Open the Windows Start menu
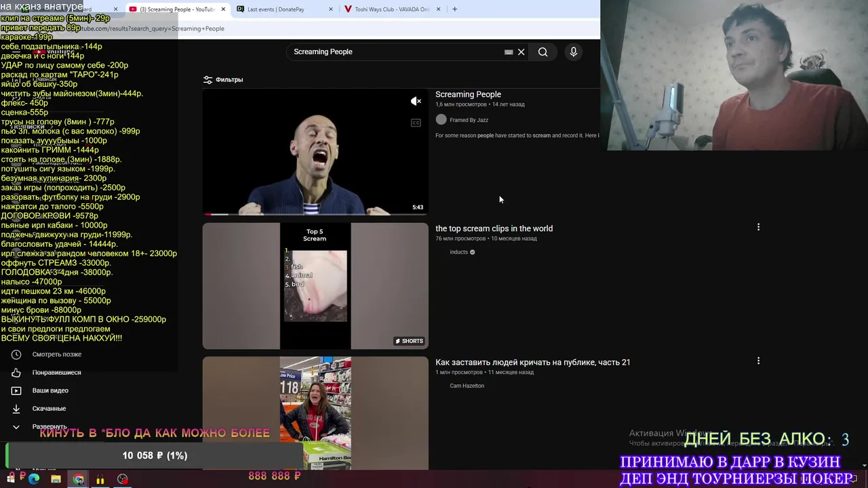The width and height of the screenshot is (868, 488). [x=11, y=479]
